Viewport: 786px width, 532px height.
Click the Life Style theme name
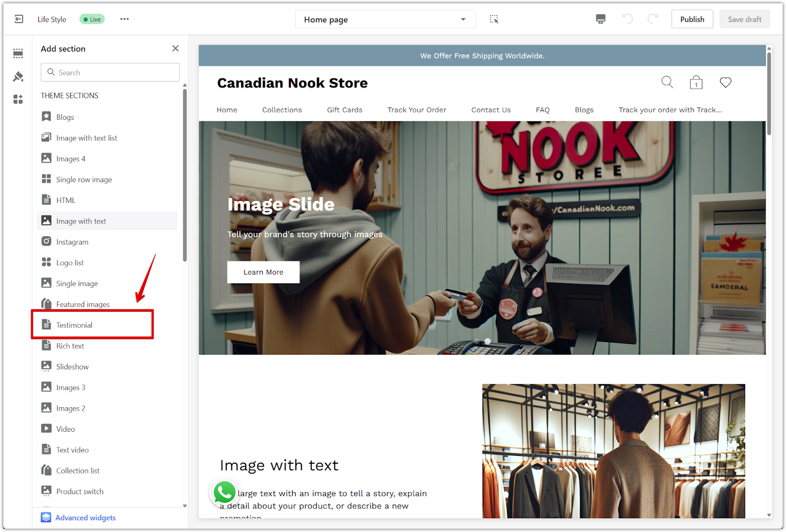coord(52,19)
